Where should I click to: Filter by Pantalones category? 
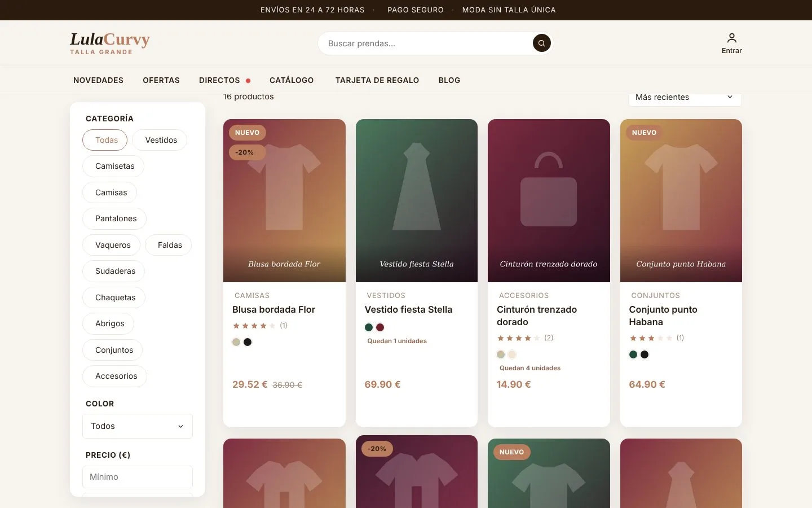[114, 218]
